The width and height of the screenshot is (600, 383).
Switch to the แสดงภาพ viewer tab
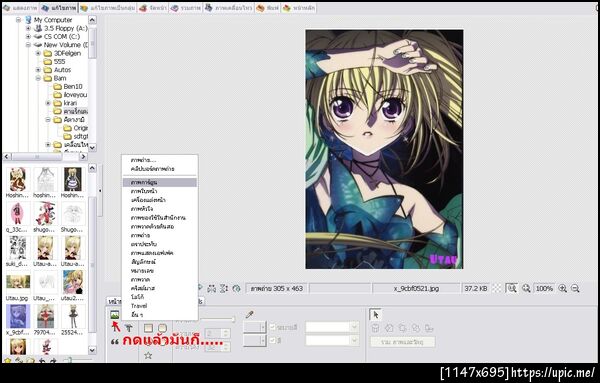coord(20,8)
